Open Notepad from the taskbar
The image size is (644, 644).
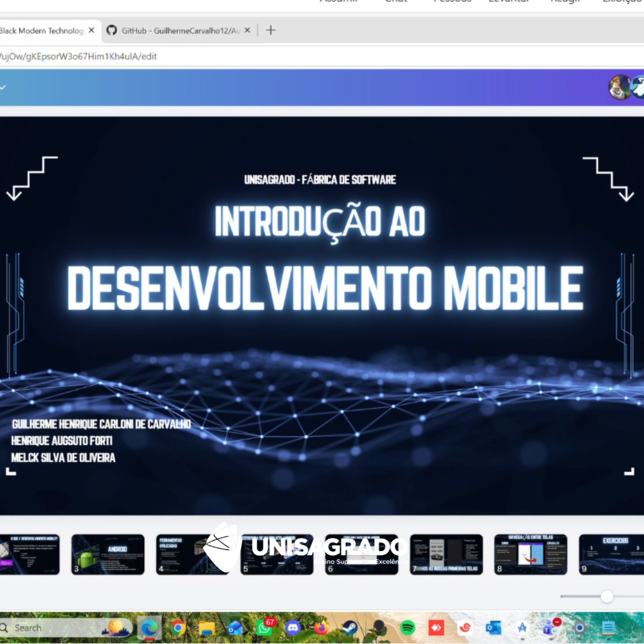[608, 628]
